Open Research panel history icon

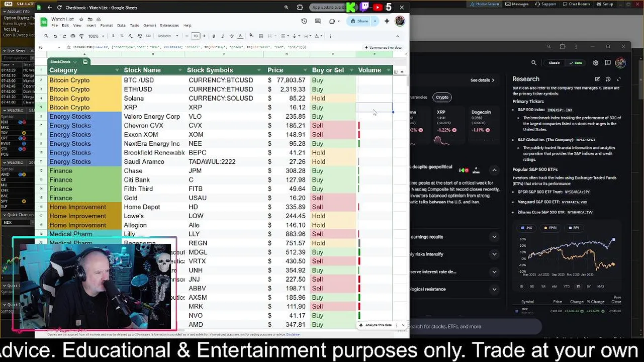point(608,79)
